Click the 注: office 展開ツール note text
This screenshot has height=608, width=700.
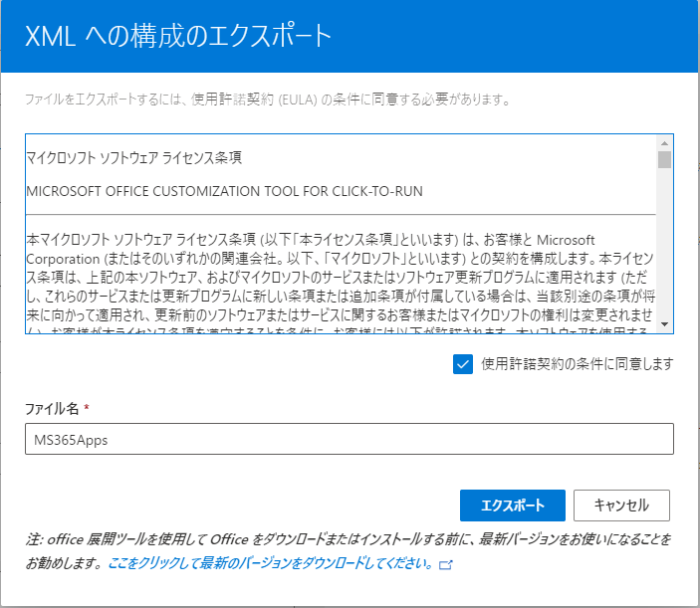[x=349, y=551]
